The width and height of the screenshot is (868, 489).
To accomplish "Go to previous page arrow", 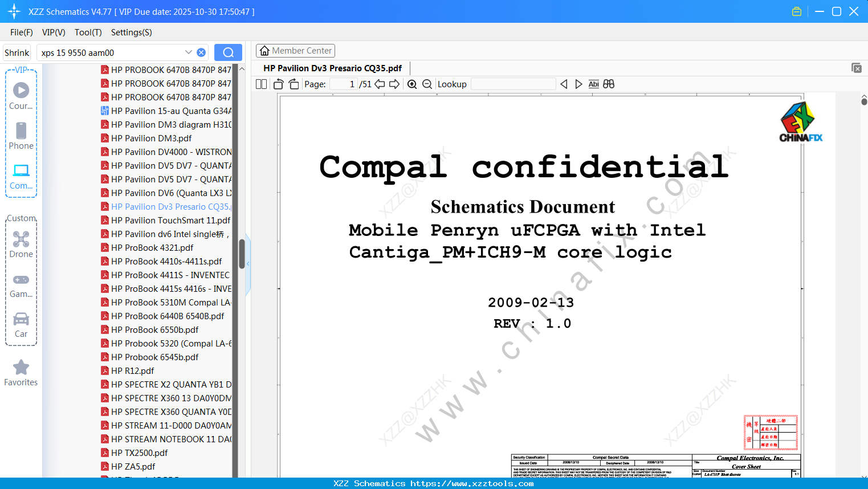I will (380, 84).
